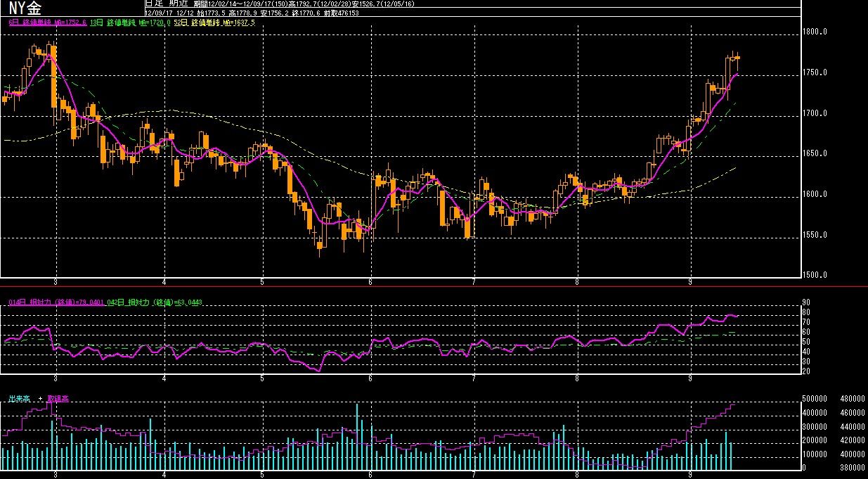The image size is (868, 479).
Task: Click the 380000 open interest axis label
Action: point(853,468)
